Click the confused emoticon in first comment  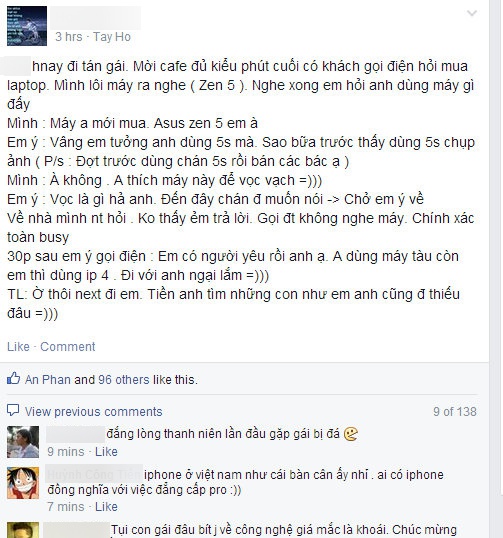click(350, 434)
